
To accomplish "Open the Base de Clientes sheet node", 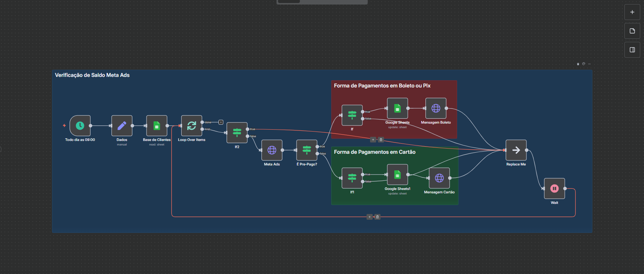I will [x=156, y=126].
